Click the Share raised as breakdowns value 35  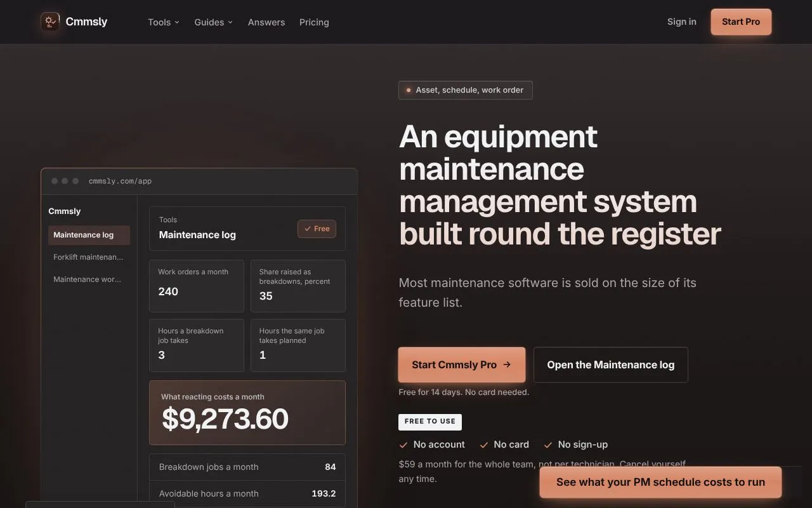[x=266, y=296]
